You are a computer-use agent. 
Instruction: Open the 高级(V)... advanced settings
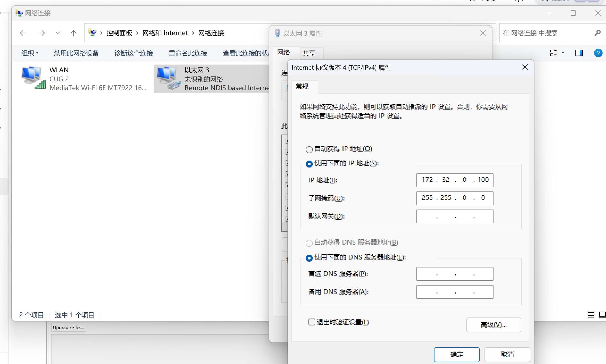[493, 325]
